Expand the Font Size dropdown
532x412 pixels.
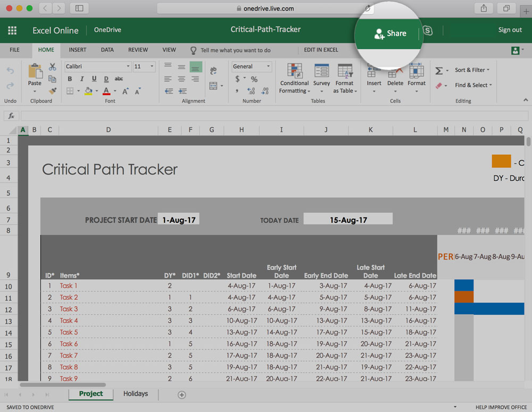pos(151,66)
